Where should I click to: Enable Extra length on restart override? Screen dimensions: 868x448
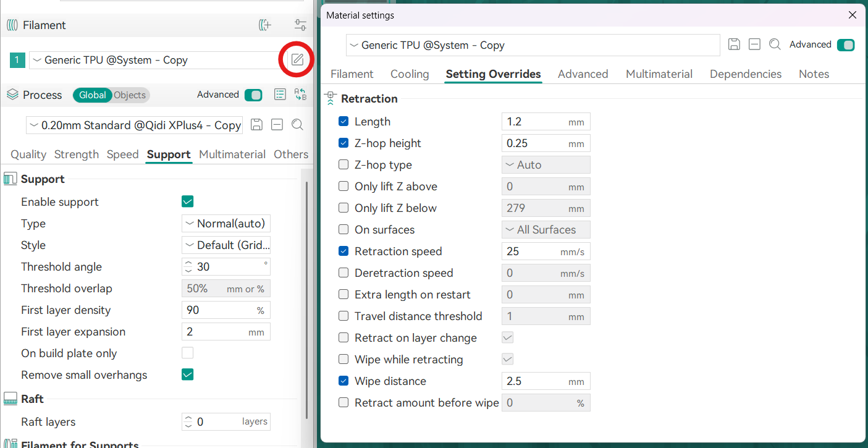pyautogui.click(x=343, y=295)
